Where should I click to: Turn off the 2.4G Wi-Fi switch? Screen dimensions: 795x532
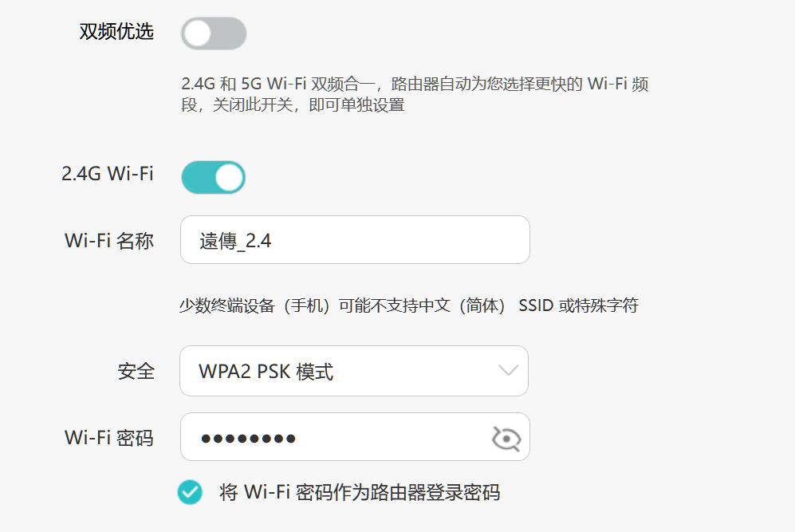[x=214, y=178]
